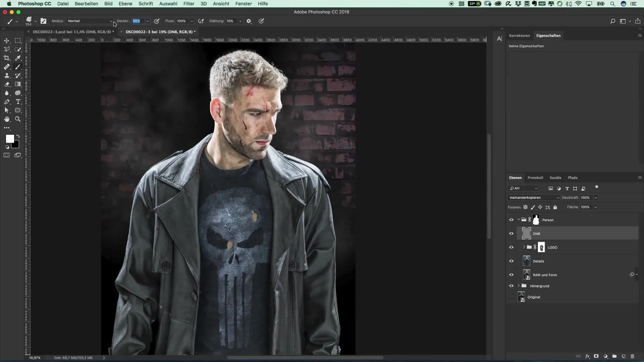Screen dimensions: 644x362
Task: Open Fläche fill dropdown arrow
Action: pos(596,207)
